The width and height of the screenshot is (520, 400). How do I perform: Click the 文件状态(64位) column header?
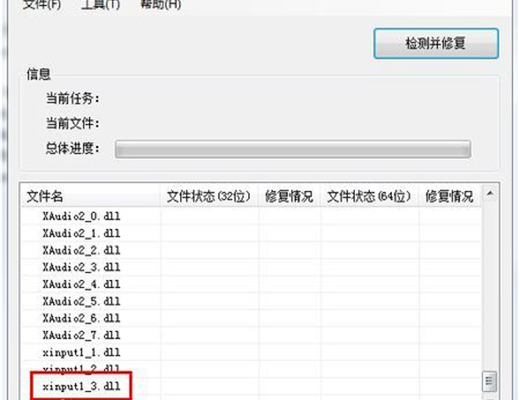(x=369, y=196)
